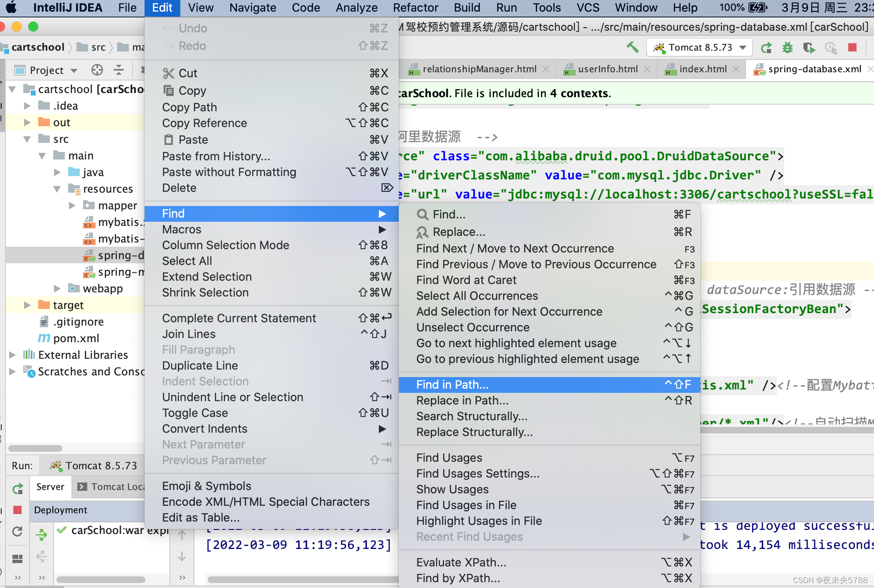Image resolution: width=874 pixels, height=588 pixels.
Task: Click the Project panel horizontal scrollbar
Action: 35,448
